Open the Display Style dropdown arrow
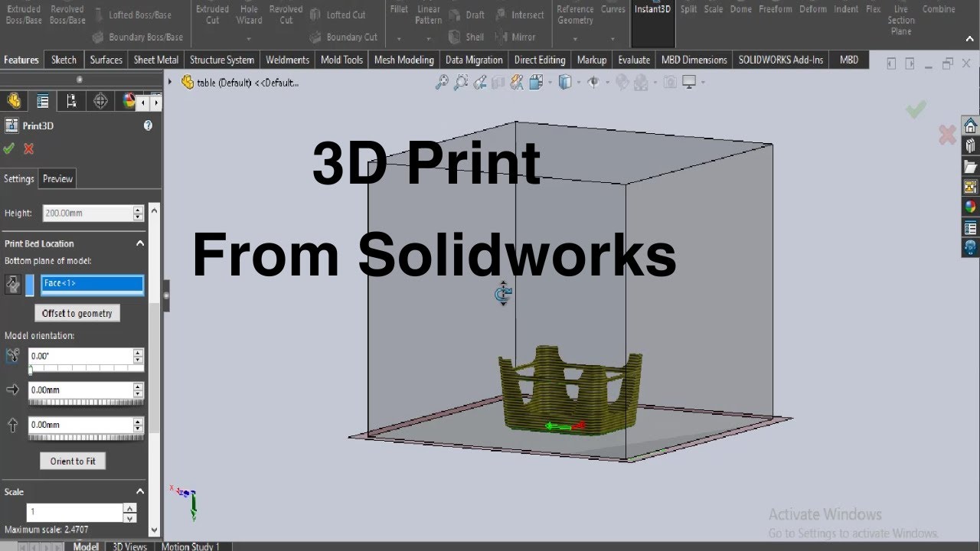980x551 pixels. 577,83
